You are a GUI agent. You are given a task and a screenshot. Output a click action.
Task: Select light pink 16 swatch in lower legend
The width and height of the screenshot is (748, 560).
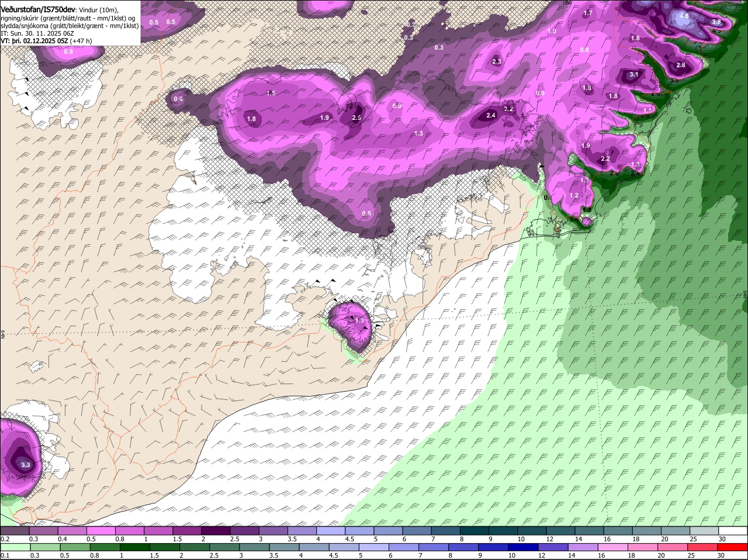613,547
